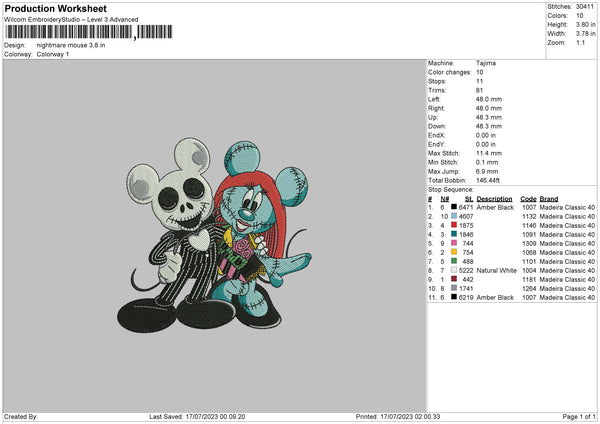Select the Height value '3.80 in'
Image resolution: width=600 pixels, height=424 pixels.
tap(586, 24)
